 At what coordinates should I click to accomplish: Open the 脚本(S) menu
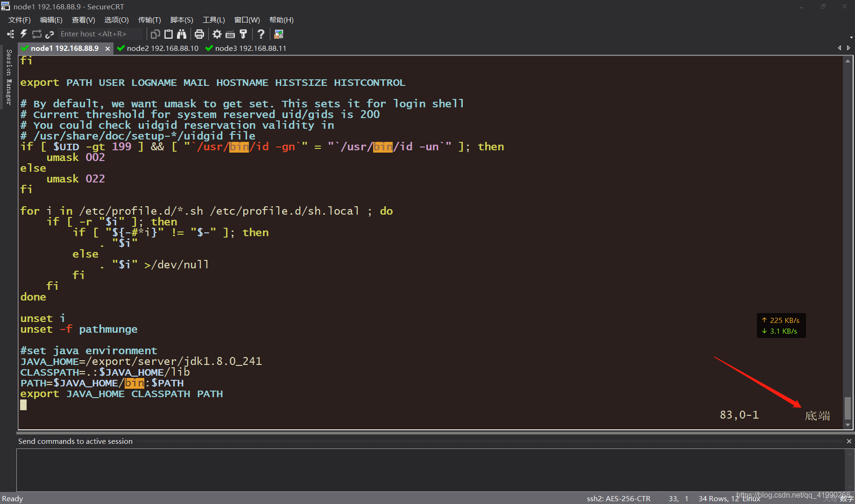182,20
